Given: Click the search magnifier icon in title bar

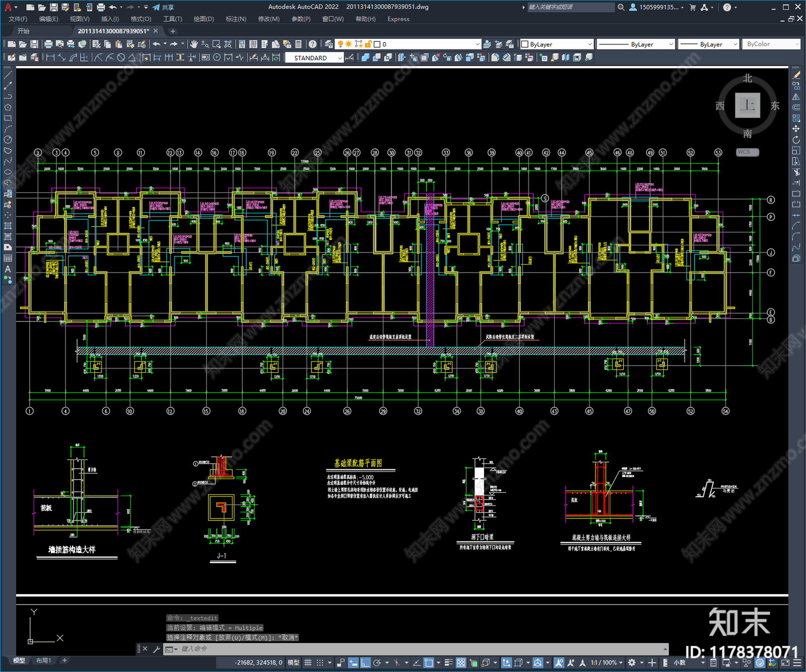Looking at the screenshot, I should click(621, 7).
